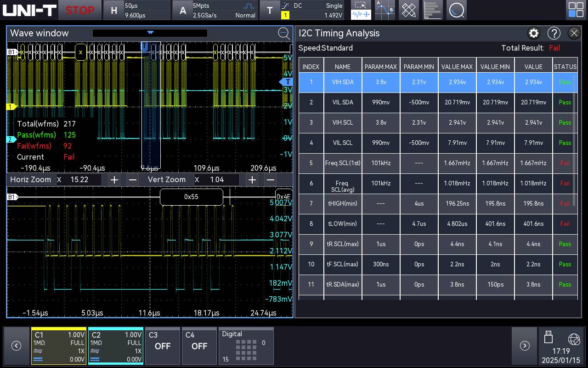Click the Fail status of tHIGH(min) row
Screen dimensions: 588x368
[565, 203]
